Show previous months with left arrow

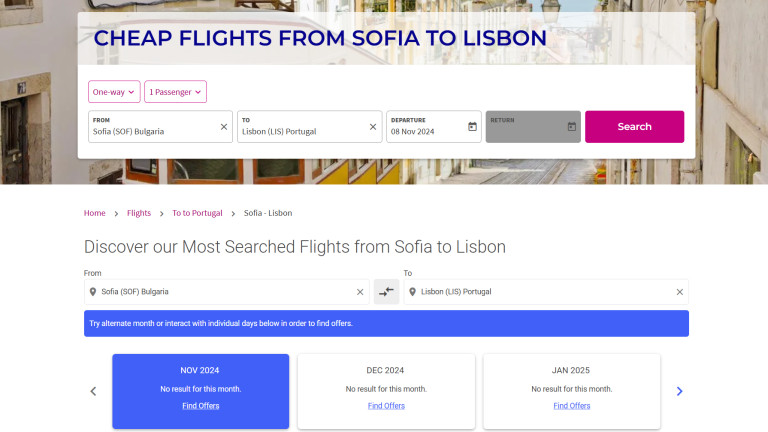pyautogui.click(x=94, y=391)
